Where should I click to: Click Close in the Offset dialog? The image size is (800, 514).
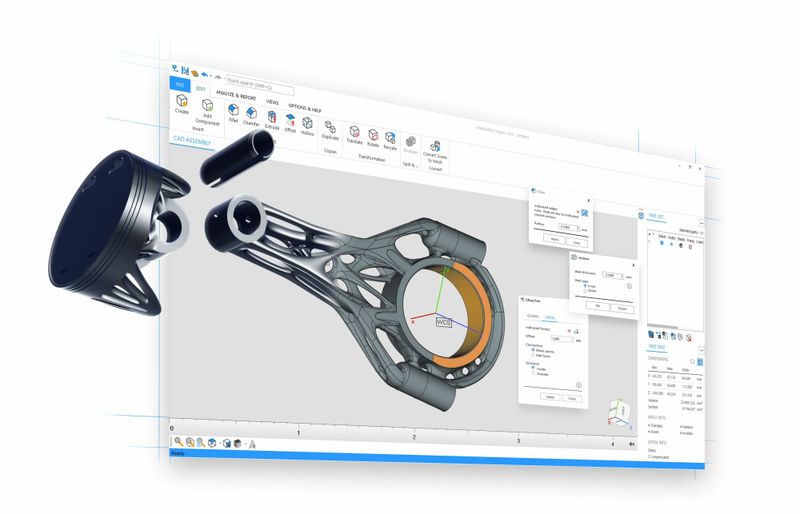572,398
